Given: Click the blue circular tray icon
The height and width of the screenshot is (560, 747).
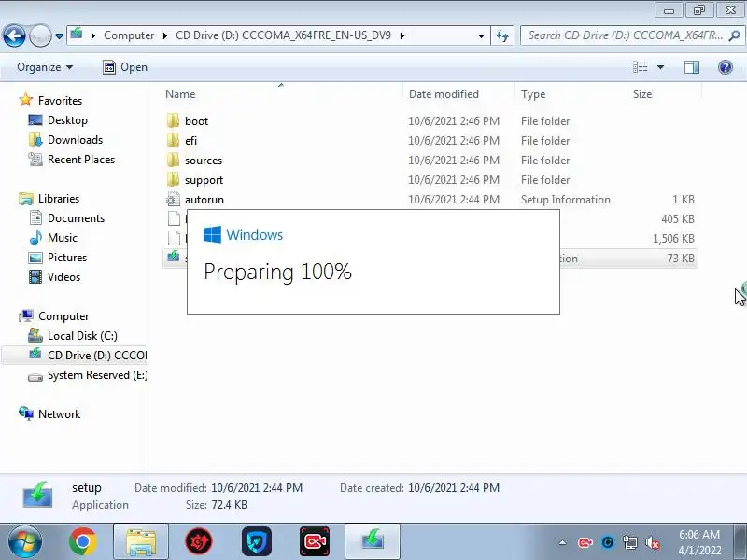Looking at the screenshot, I should 608,542.
